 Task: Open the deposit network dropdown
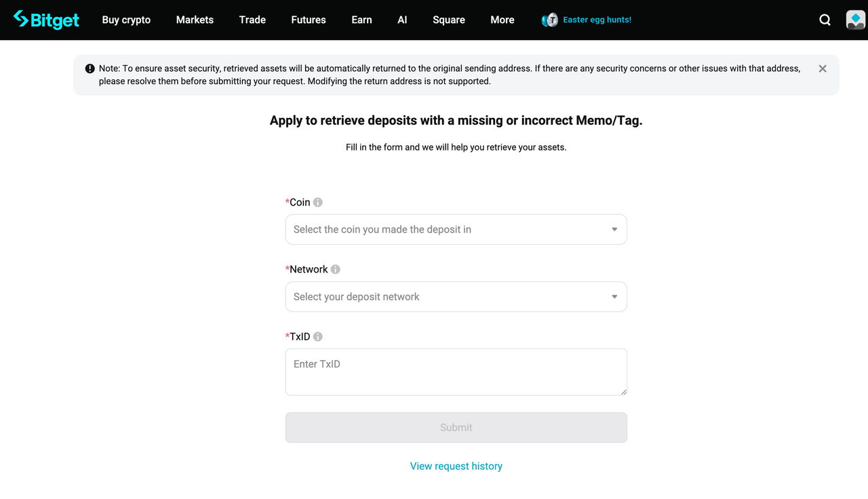[456, 296]
